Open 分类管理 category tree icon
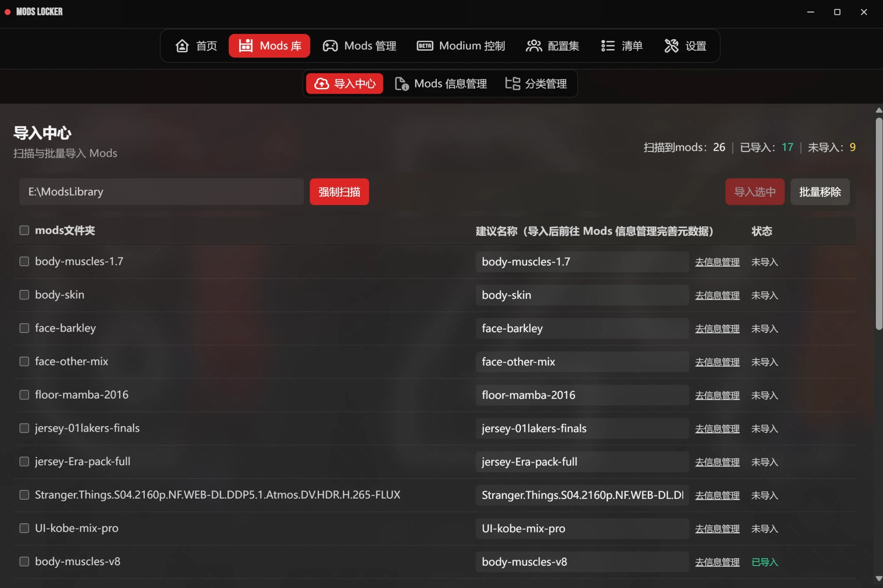This screenshot has width=883, height=588. 513,83
